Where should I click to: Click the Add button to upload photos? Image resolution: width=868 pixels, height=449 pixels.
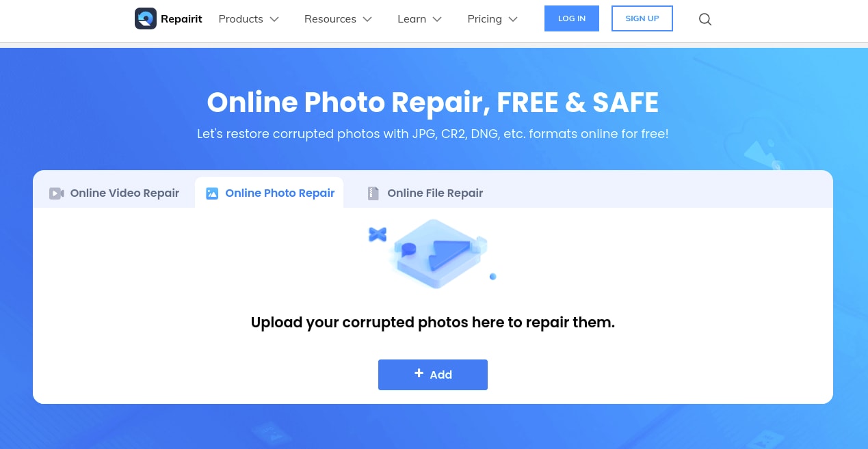pos(433,375)
